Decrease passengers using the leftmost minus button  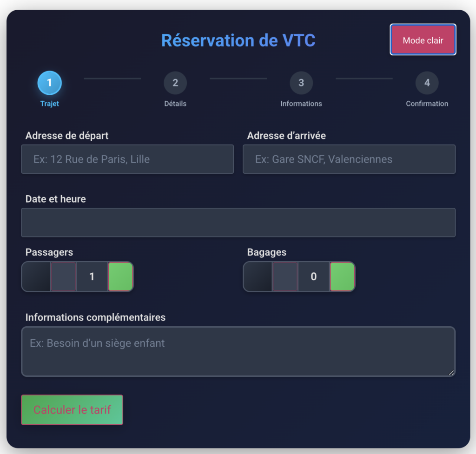point(37,276)
